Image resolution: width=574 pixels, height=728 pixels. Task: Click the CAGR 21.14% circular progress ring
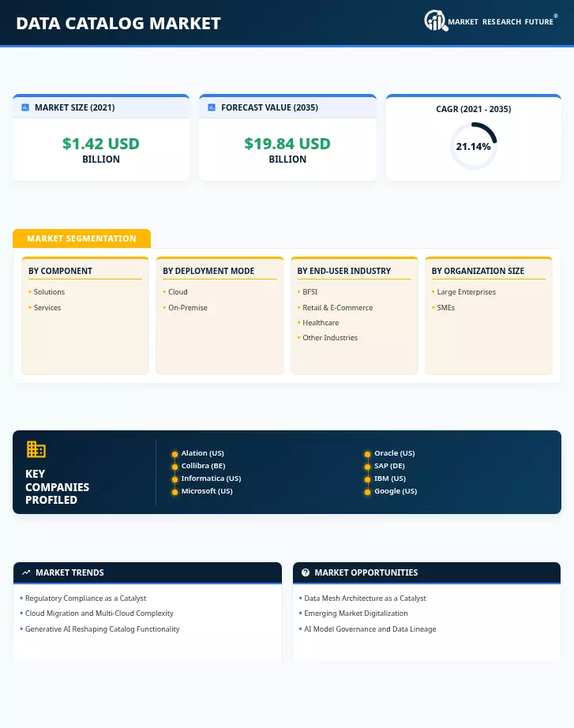pyautogui.click(x=473, y=146)
